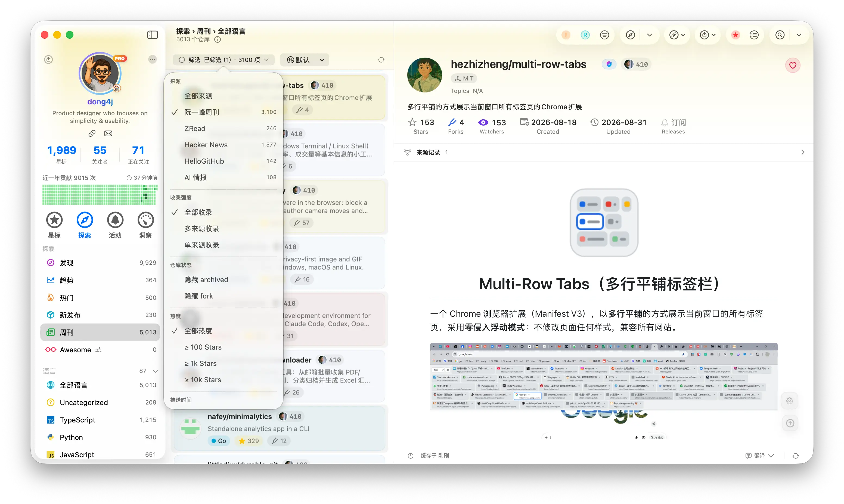
Task: Collapse the 语言 section
Action: pyautogui.click(x=155, y=371)
